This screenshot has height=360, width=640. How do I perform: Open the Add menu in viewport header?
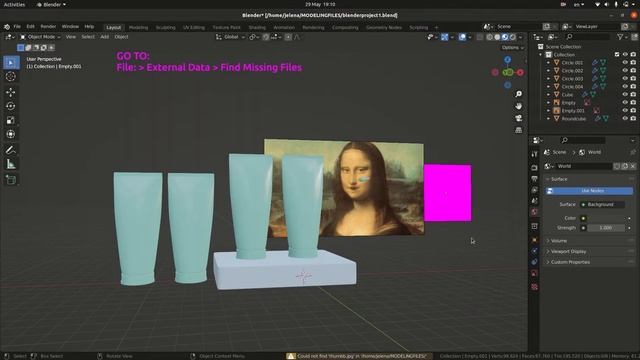(x=104, y=37)
